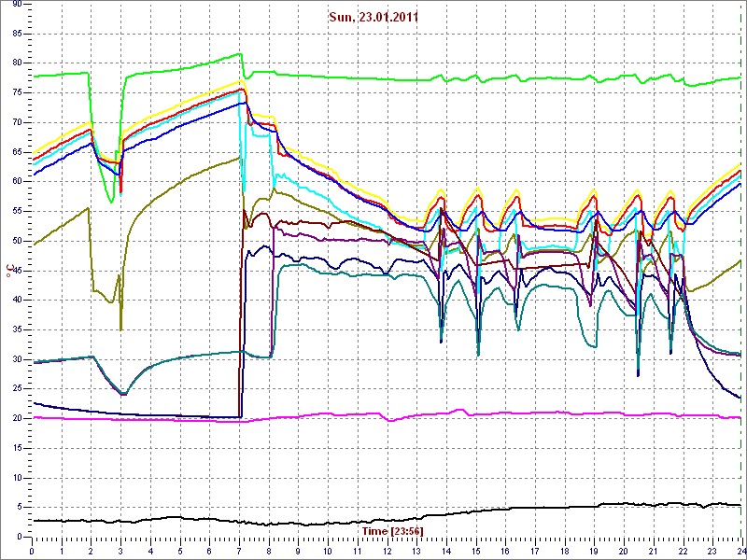Image resolution: width=747 pixels, height=560 pixels.
Task: Click hour 7 on the time axis
Action: point(239,551)
